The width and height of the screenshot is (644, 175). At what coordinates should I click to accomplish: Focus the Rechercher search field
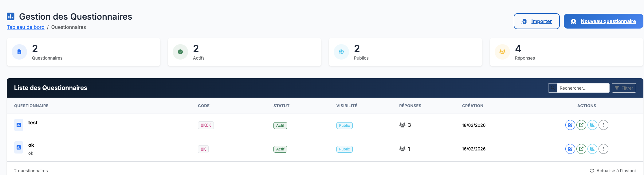[583, 88]
